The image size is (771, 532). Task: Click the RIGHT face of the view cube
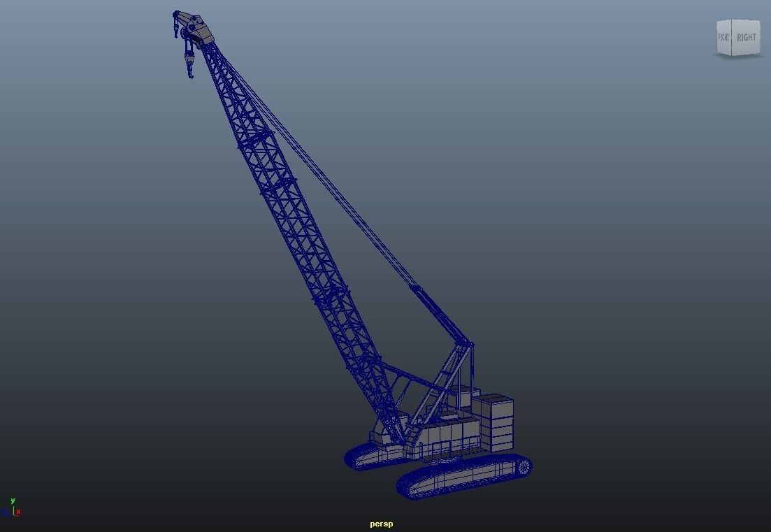(x=746, y=37)
